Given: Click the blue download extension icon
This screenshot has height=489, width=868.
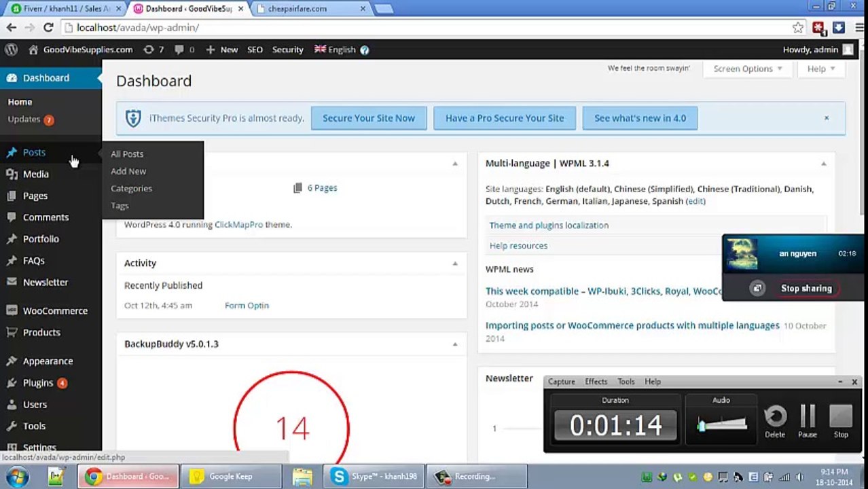Looking at the screenshot, I should (x=839, y=27).
